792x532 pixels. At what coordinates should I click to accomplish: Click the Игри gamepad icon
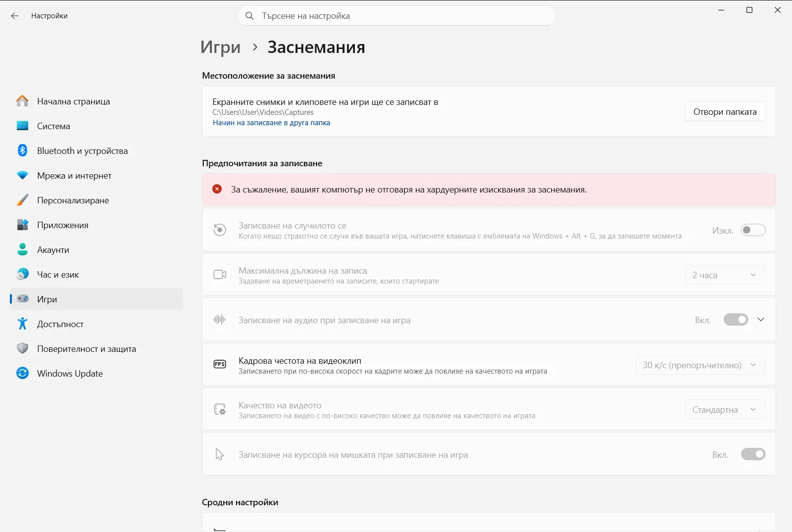coord(22,299)
